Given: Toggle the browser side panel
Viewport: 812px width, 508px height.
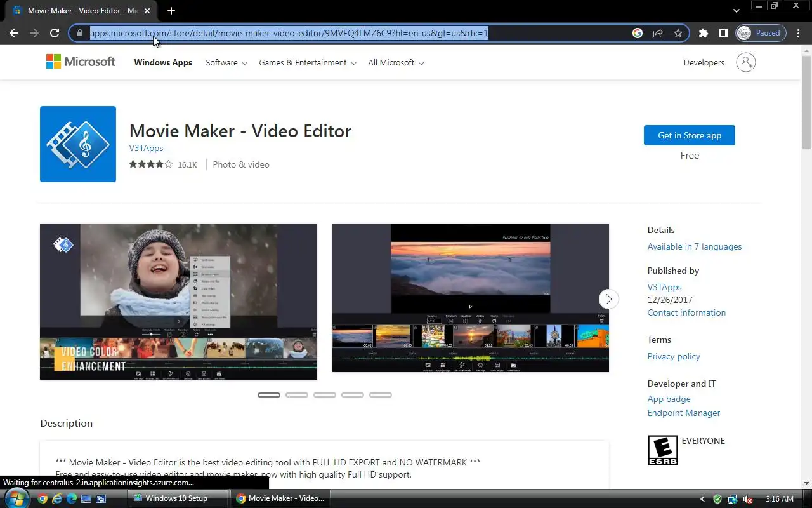Looking at the screenshot, I should (x=723, y=33).
